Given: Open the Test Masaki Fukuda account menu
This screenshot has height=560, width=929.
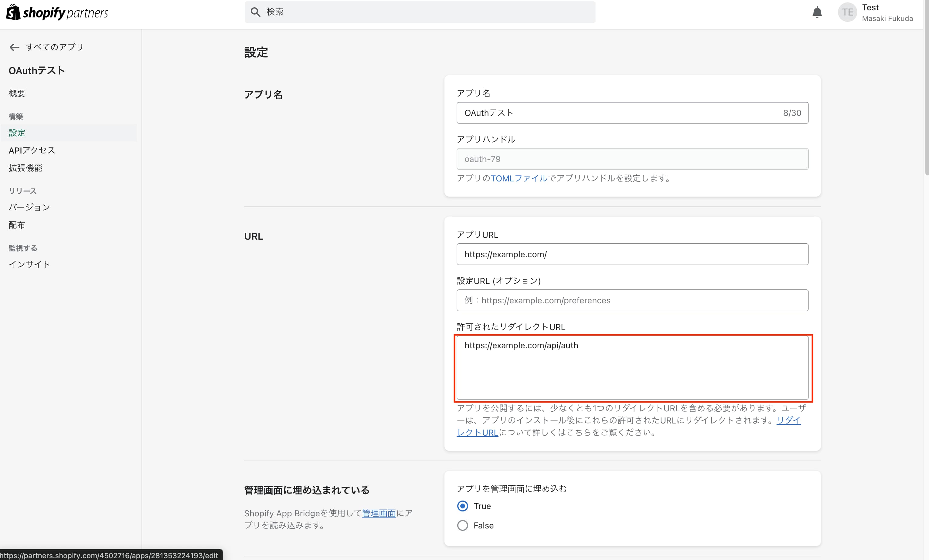Looking at the screenshot, I should coord(876,12).
